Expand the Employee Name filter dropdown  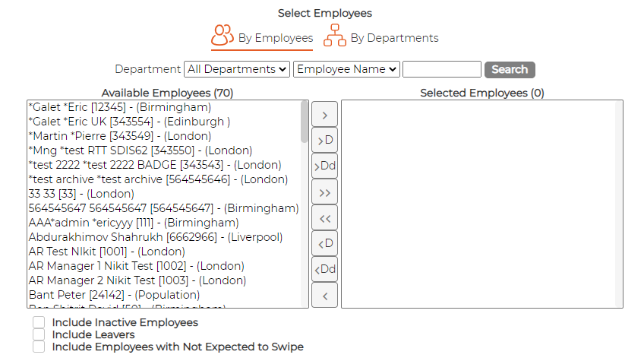point(346,69)
